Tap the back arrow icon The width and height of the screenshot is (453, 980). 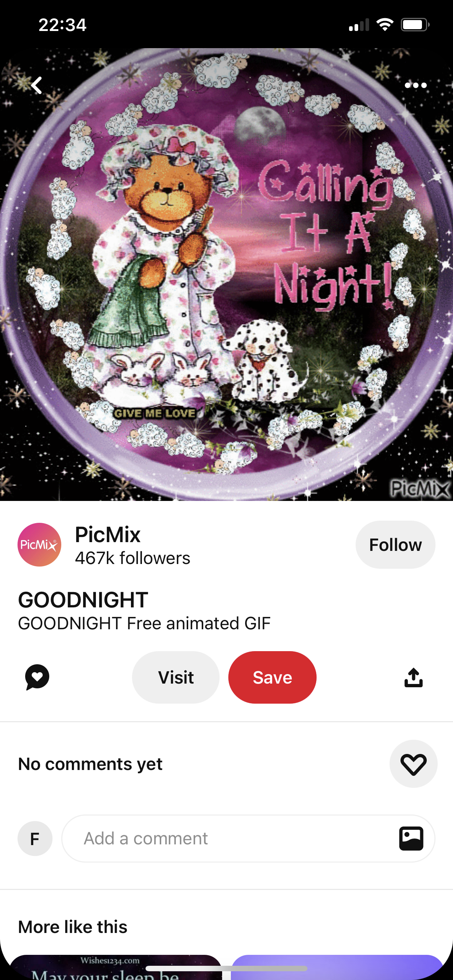pyautogui.click(x=36, y=85)
